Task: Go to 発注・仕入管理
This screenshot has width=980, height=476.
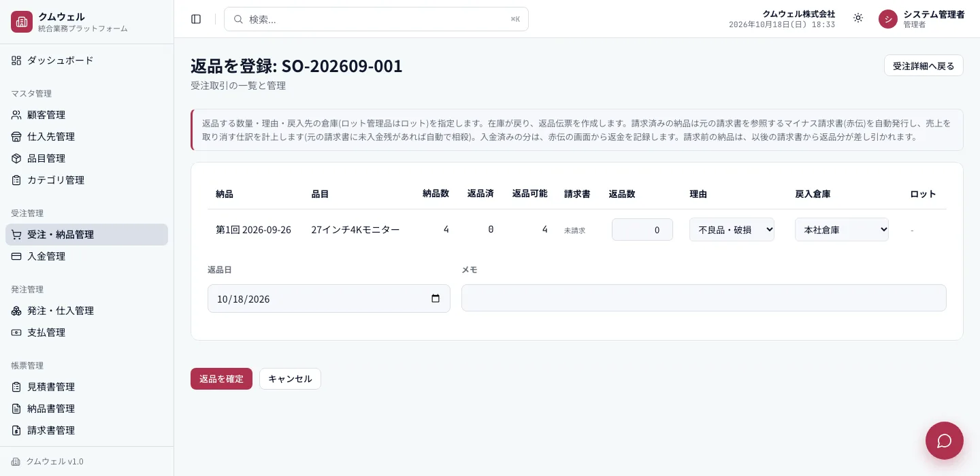Action: (x=86, y=311)
